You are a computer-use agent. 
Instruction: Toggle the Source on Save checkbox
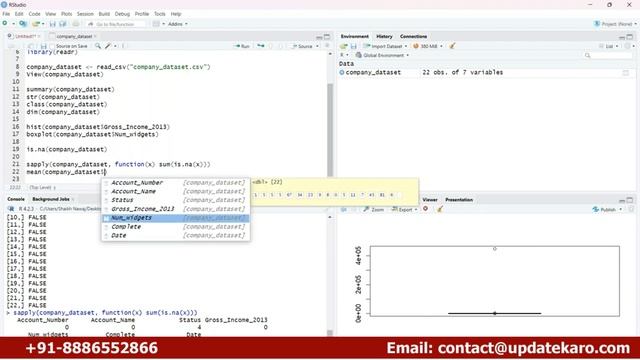52,46
